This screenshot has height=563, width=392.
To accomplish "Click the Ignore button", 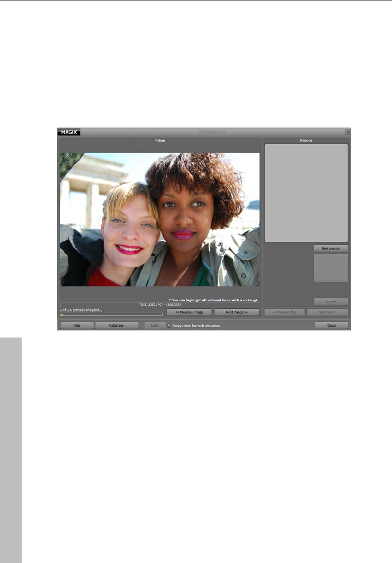I will pyautogui.click(x=331, y=302).
